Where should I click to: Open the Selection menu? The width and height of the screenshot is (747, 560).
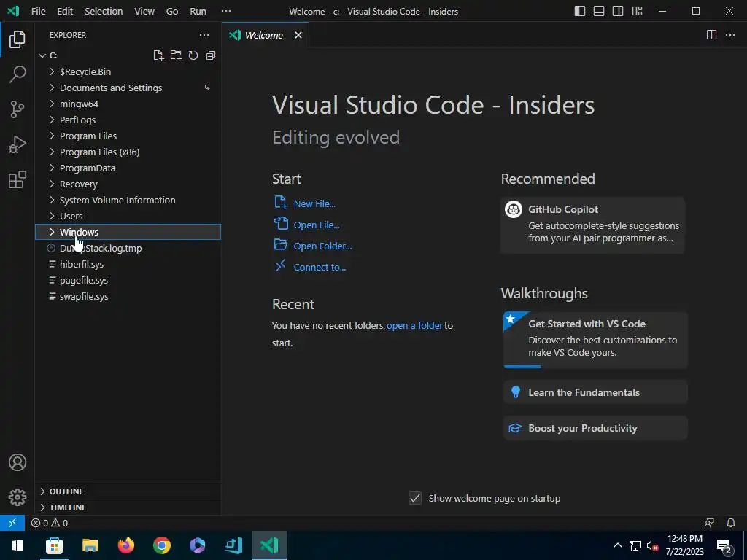pos(104,11)
